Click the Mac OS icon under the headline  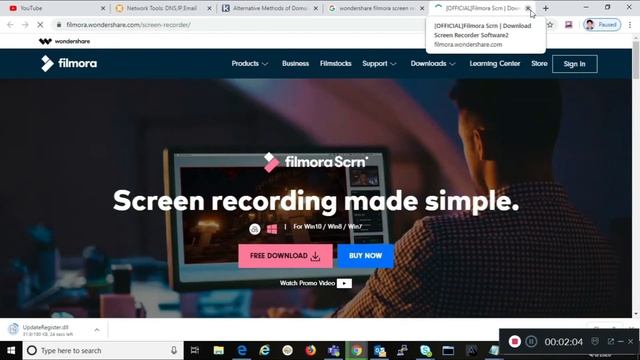(x=255, y=229)
